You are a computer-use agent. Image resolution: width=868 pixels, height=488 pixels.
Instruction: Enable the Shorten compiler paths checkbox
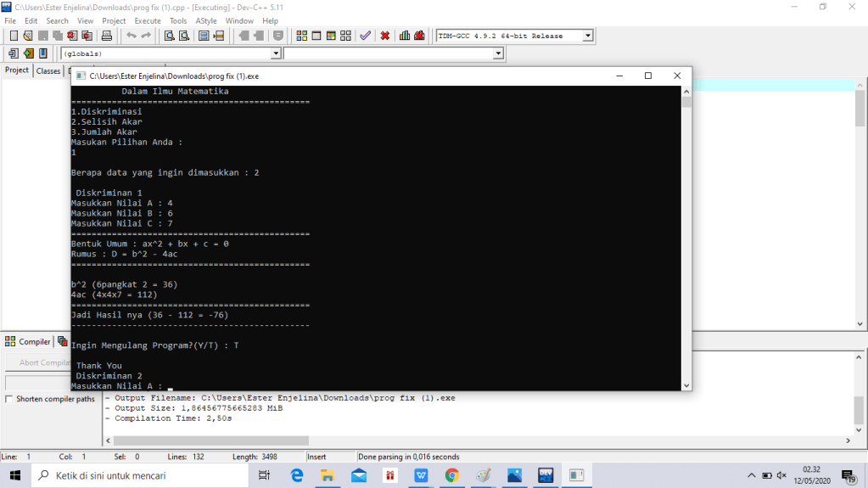click(x=9, y=399)
